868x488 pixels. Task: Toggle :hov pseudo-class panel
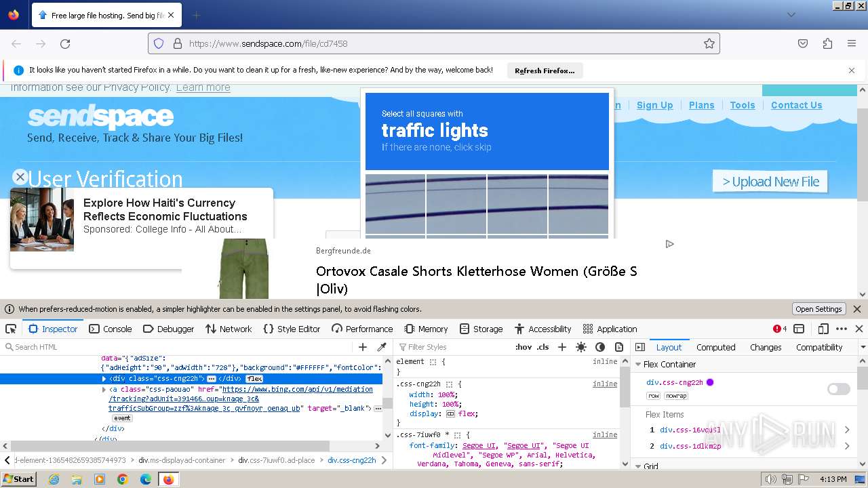pyautogui.click(x=524, y=347)
